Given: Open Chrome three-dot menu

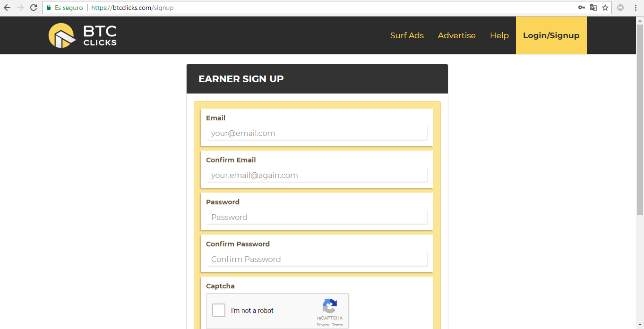Looking at the screenshot, I should (636, 8).
